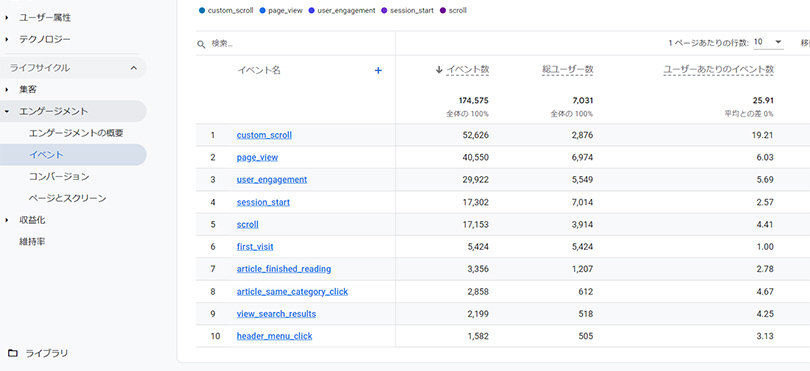Open ページとスクリーン report
This screenshot has height=371, width=810.
pos(67,198)
